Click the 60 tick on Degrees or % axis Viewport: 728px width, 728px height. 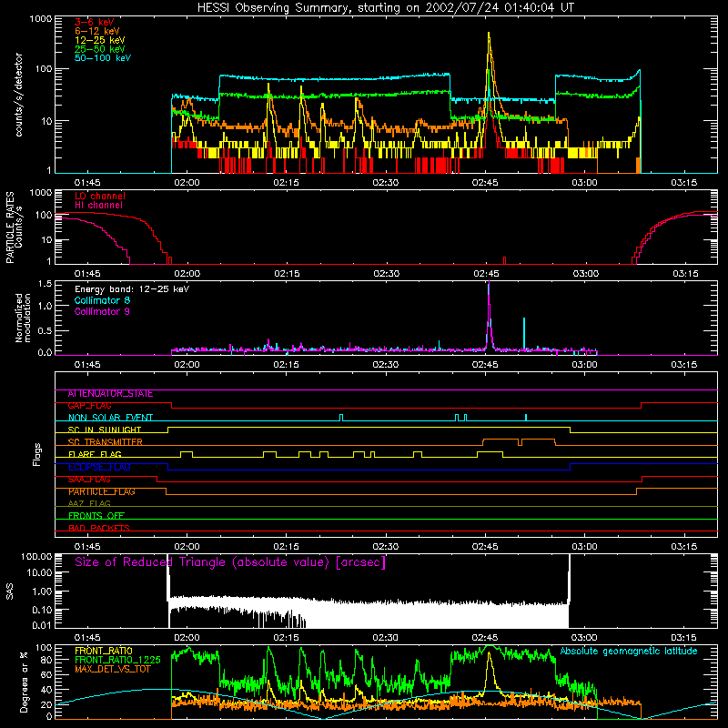(x=46, y=674)
